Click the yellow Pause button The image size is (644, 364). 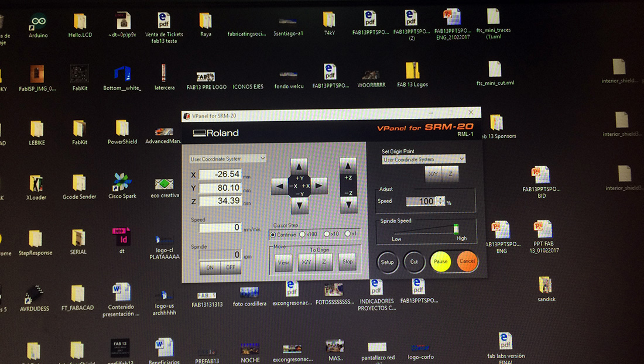(x=441, y=262)
